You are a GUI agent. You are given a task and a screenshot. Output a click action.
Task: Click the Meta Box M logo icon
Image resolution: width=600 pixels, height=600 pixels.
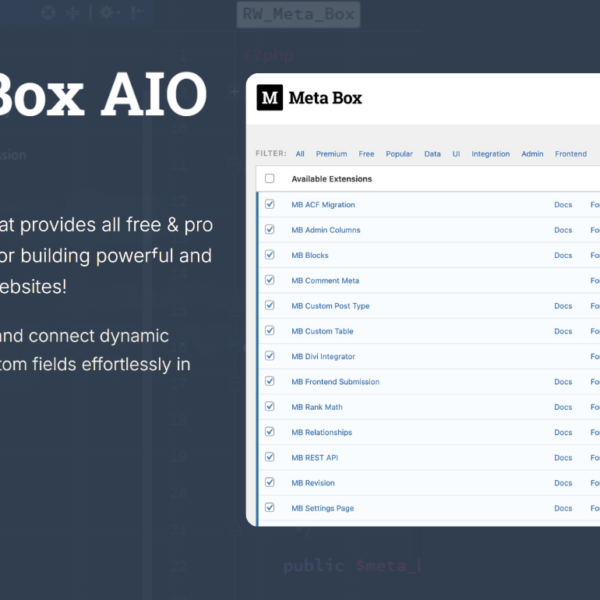(x=269, y=98)
